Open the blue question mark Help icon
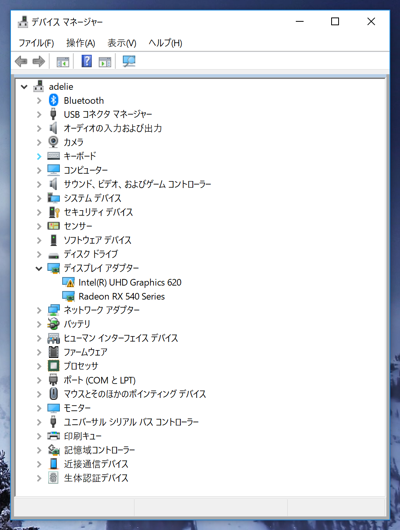This screenshot has width=400, height=530. tap(87, 61)
